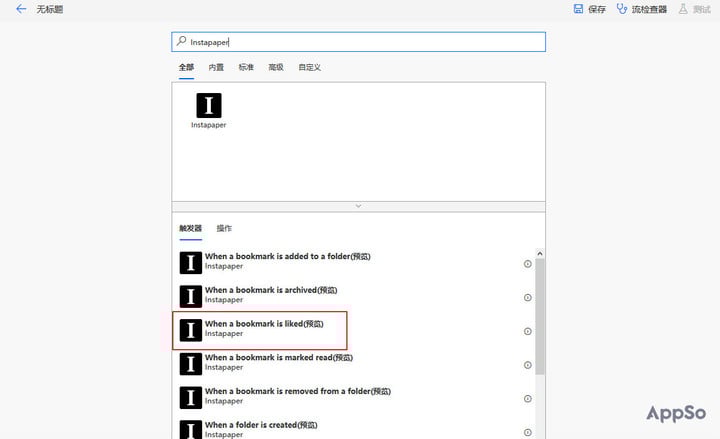
Task: Show info for 'bookmark is liked' trigger
Action: tap(528, 332)
